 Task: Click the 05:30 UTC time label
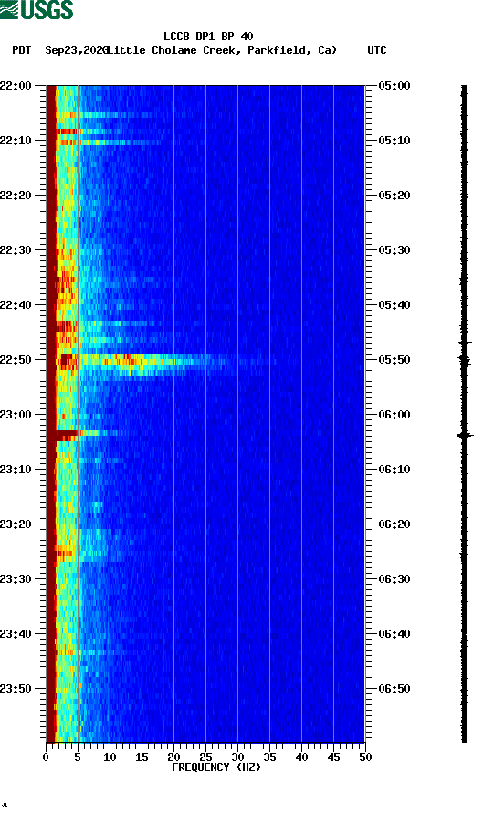(394, 250)
